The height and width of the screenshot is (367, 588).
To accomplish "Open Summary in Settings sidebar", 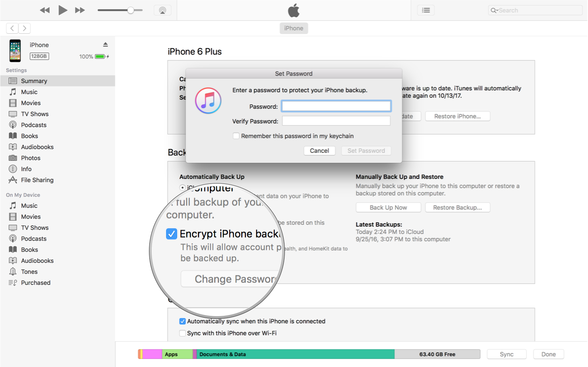I will 58,81.
